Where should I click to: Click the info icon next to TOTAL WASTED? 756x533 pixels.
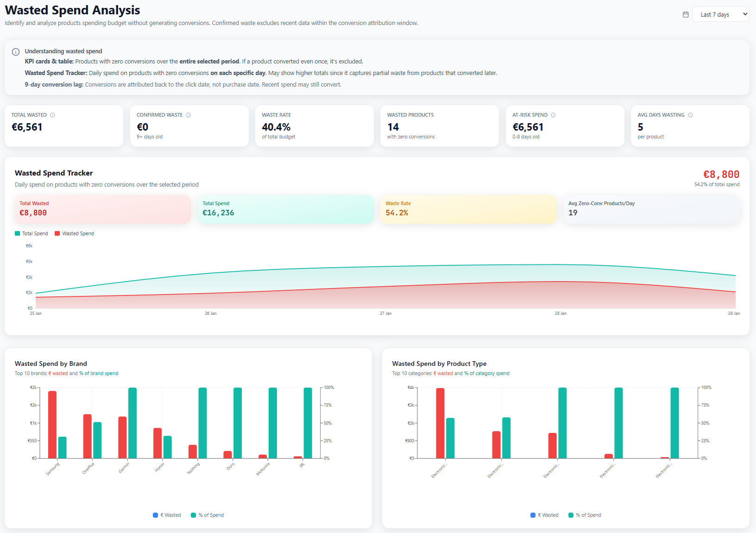(53, 115)
